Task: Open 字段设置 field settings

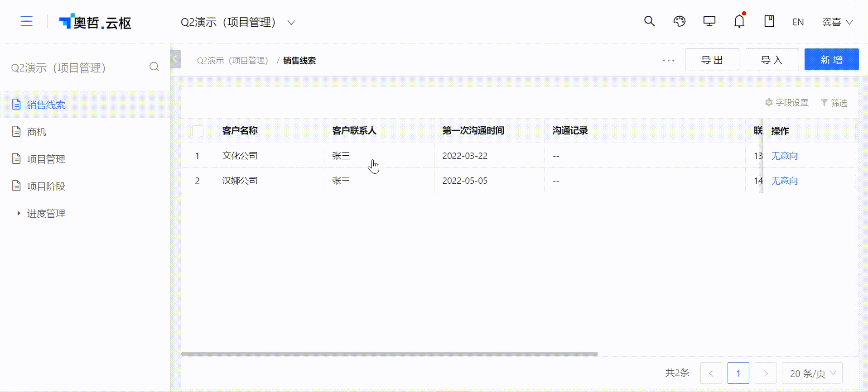Action: pyautogui.click(x=787, y=103)
